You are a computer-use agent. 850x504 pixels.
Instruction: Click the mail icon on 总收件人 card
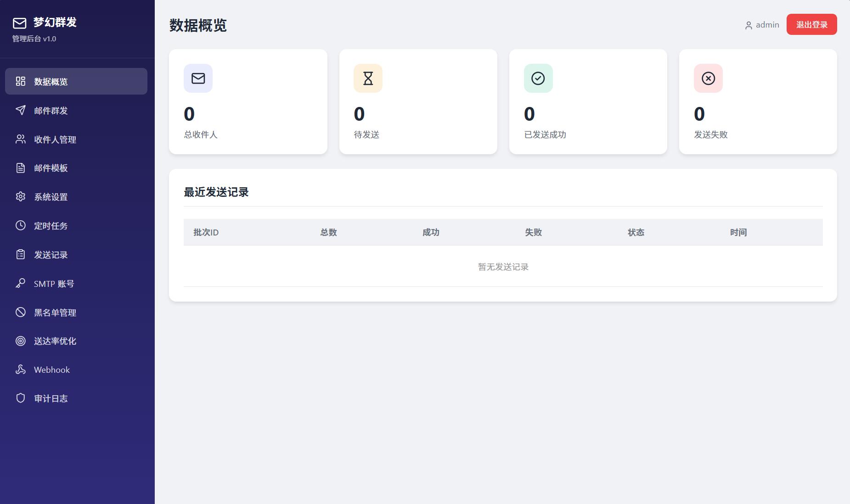pyautogui.click(x=198, y=78)
